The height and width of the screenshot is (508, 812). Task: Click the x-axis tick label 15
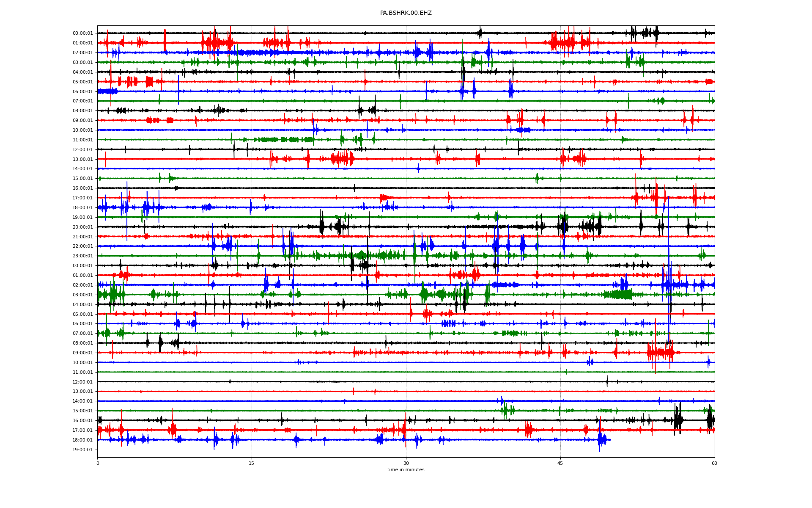pyautogui.click(x=252, y=463)
